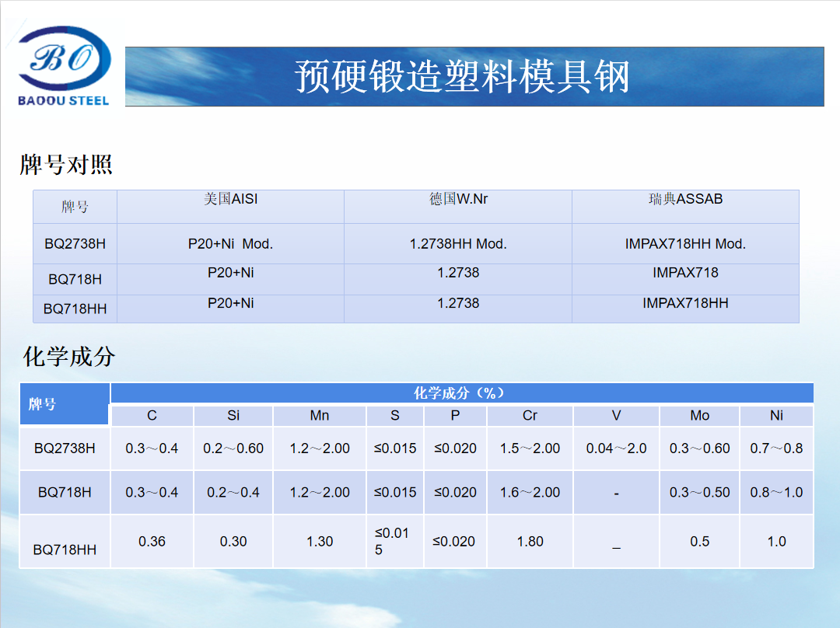
Task: Click the BQ2738H grade label
Action: click(x=74, y=243)
